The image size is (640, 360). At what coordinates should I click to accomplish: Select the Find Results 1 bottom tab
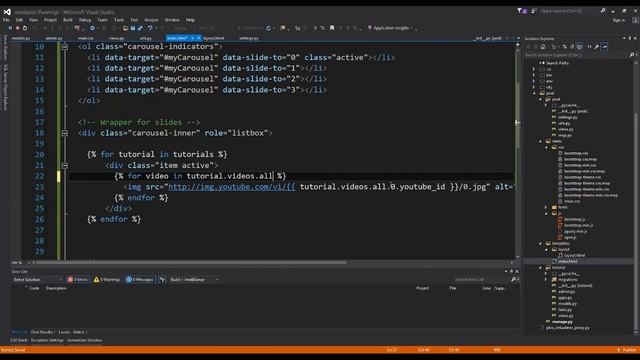pos(42,332)
